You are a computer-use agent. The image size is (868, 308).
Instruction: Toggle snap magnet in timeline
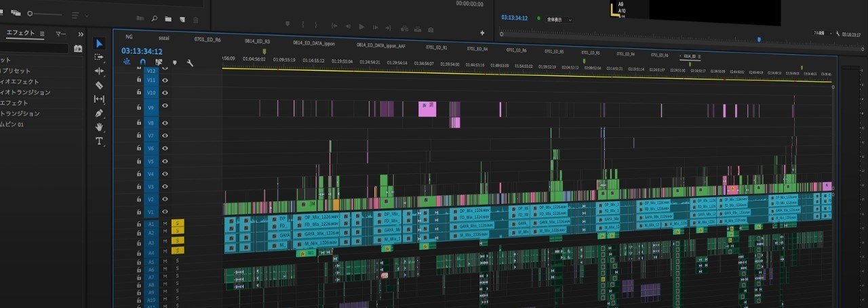142,62
